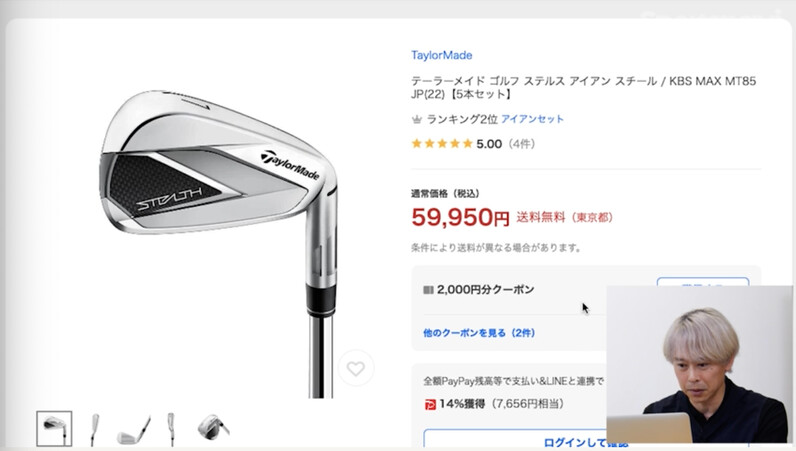Select the fifth club sole thumbnail
The image size is (796, 451).
[x=213, y=427]
